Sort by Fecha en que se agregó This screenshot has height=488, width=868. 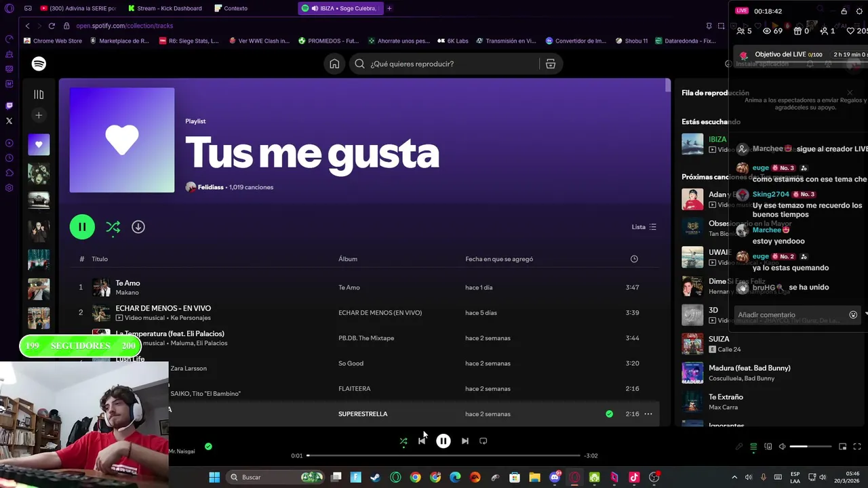499,259
